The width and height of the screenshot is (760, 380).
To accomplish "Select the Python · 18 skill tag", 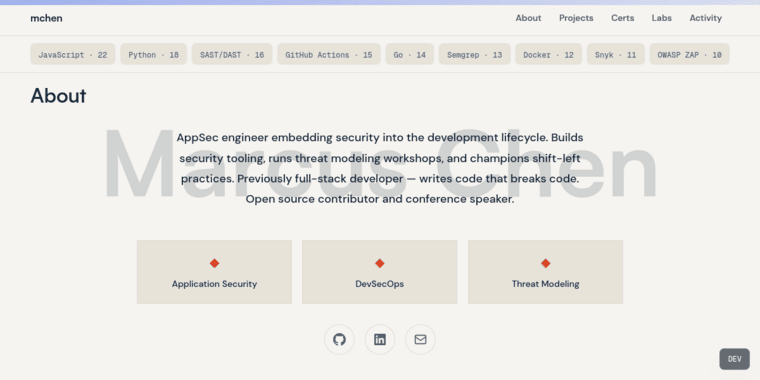I will coord(154,54).
